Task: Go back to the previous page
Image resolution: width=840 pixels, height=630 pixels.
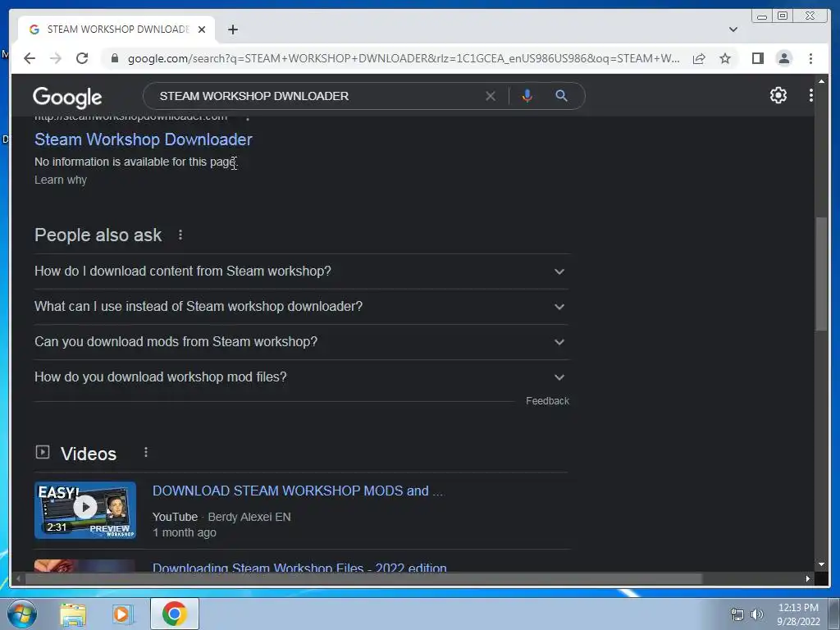Action: 30,58
